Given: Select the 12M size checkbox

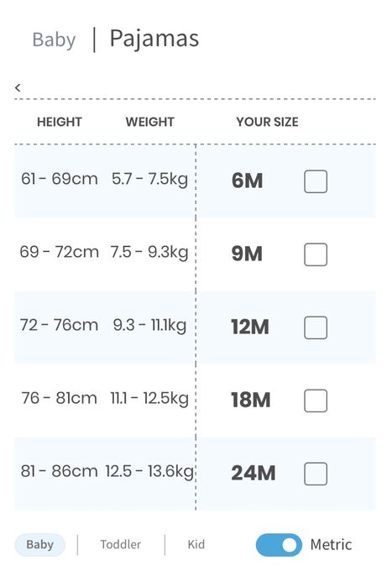Looking at the screenshot, I should click(x=316, y=328).
